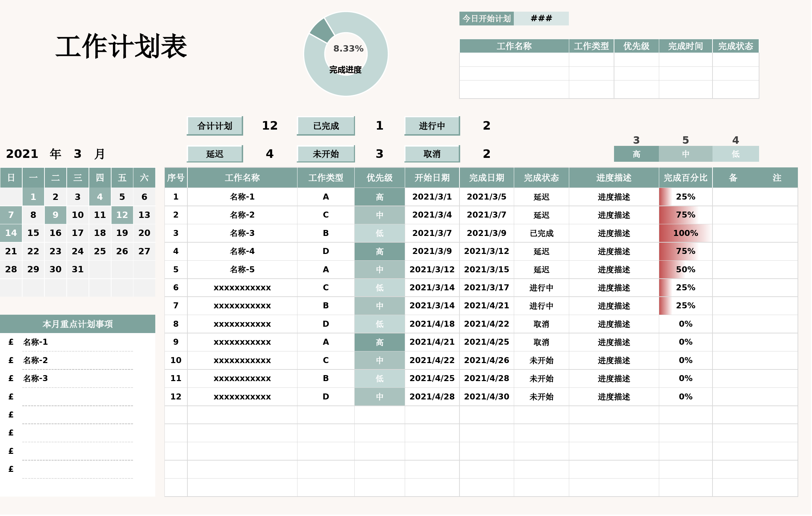
Task: Select the 完成状态 header in main table
Action: coord(541,178)
